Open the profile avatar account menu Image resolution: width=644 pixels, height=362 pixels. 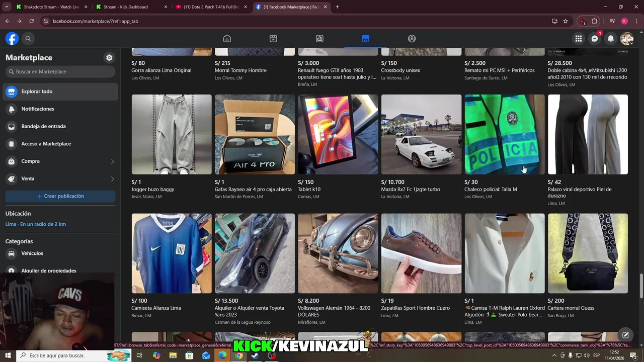(626, 39)
